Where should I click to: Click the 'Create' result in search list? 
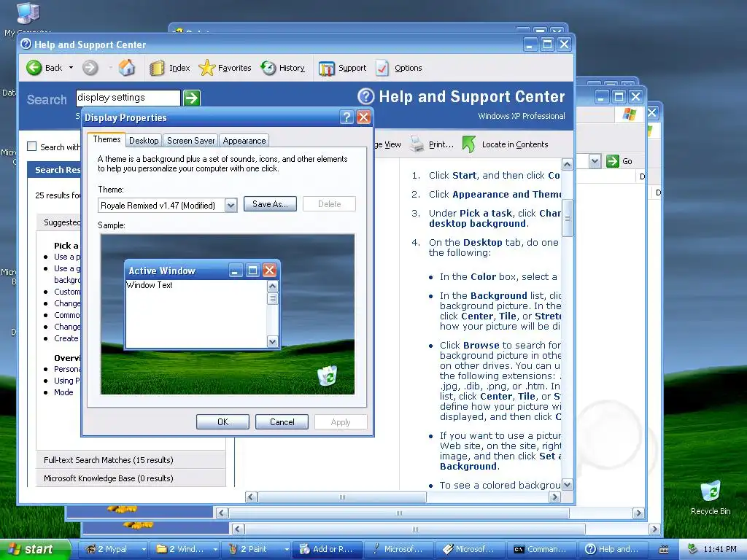(x=66, y=338)
